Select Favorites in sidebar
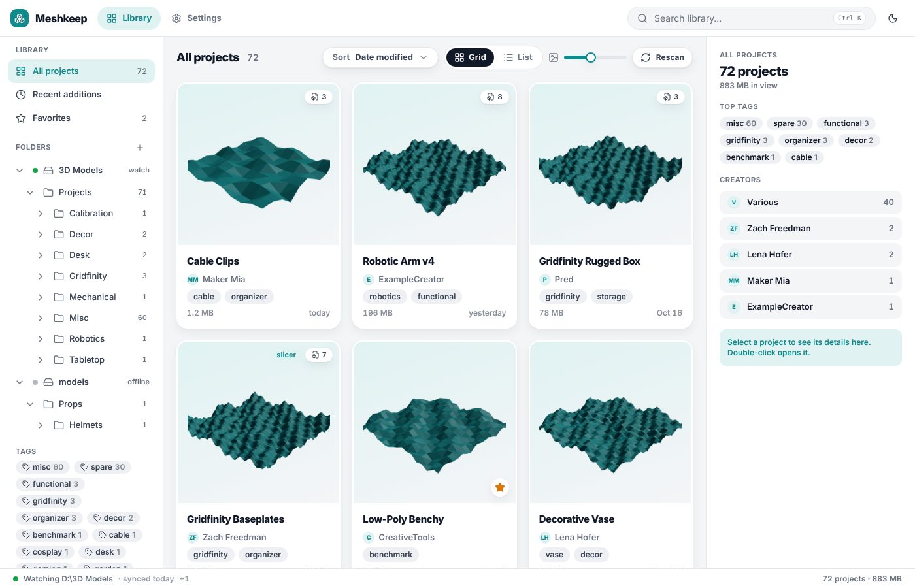 click(81, 118)
